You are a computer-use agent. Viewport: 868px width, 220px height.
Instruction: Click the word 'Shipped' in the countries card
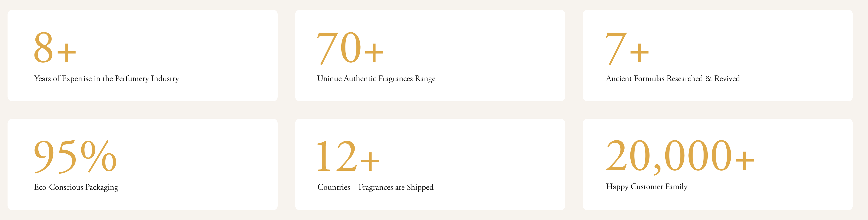pyautogui.click(x=420, y=187)
